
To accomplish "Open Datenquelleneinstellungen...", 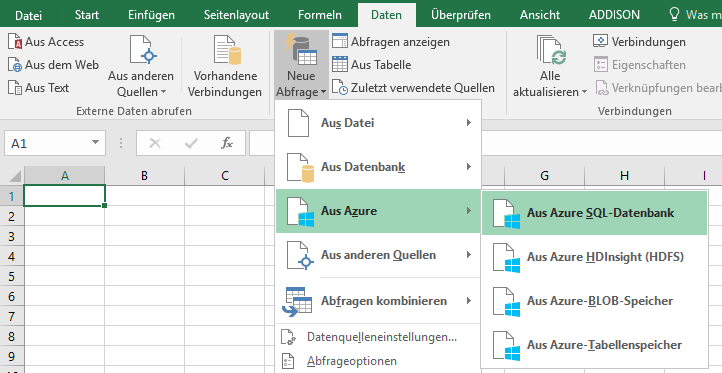I will (378, 337).
